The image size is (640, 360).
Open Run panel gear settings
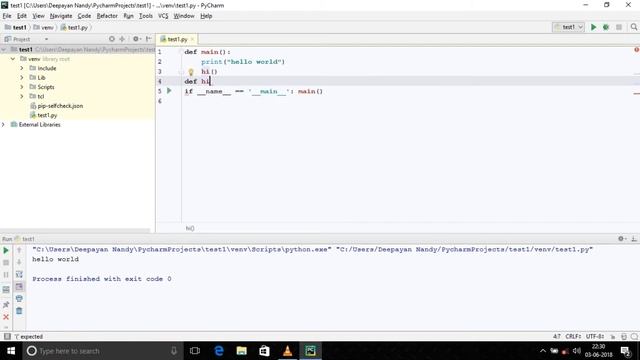click(622, 238)
